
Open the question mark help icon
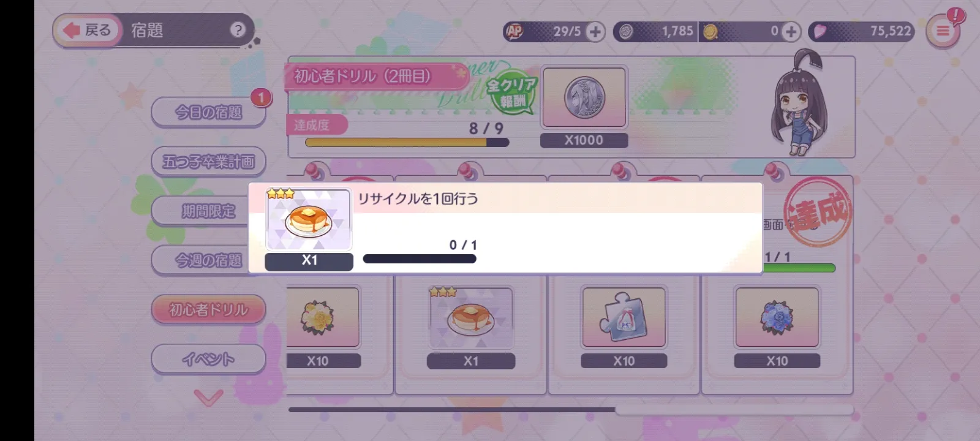pyautogui.click(x=238, y=29)
